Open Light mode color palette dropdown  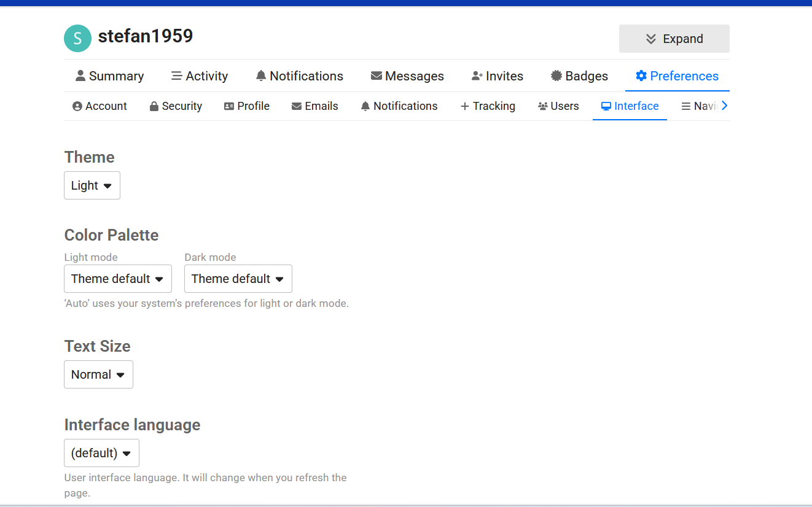coord(118,279)
